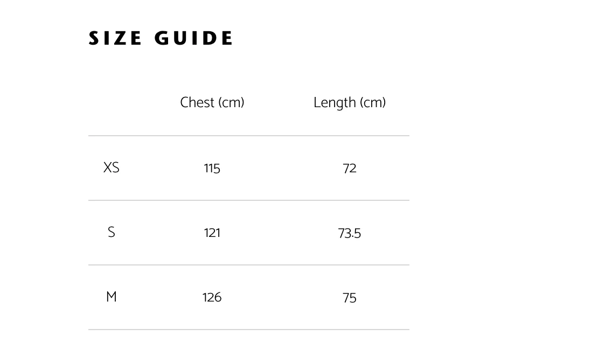Select the 72 length value
This screenshot has width=598, height=364.
pyautogui.click(x=350, y=169)
